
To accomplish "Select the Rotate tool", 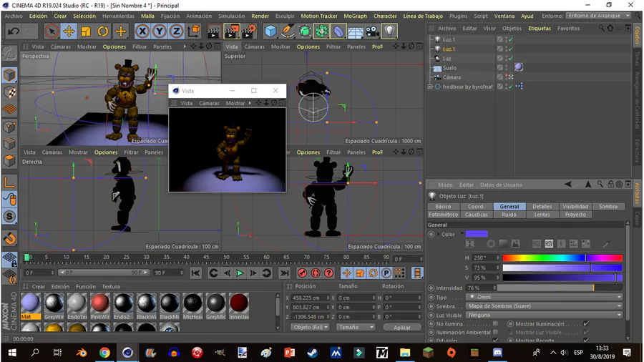I will [x=103, y=31].
